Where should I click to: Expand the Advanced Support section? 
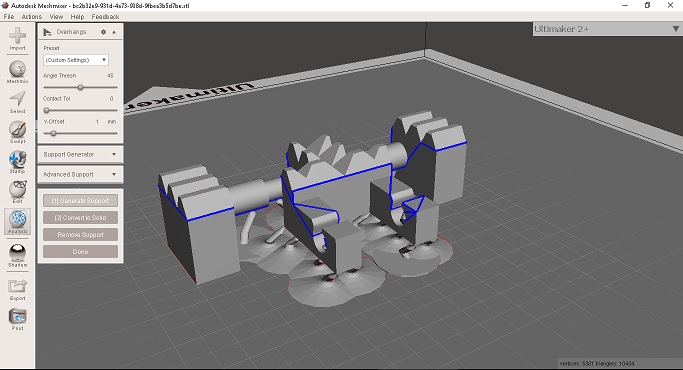[80, 174]
